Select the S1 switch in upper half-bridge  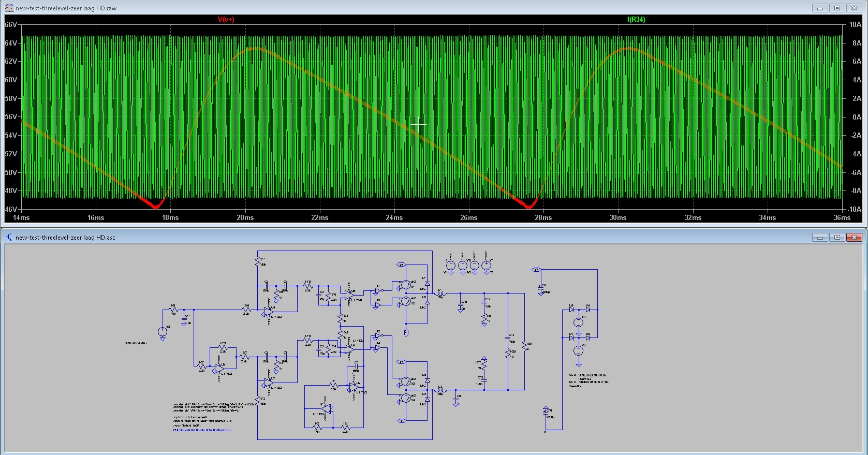407,284
